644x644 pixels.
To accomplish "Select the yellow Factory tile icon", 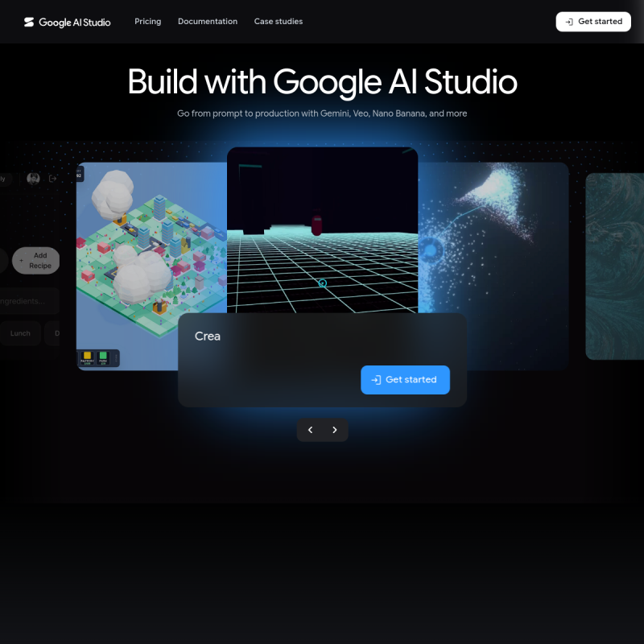I will [87, 357].
